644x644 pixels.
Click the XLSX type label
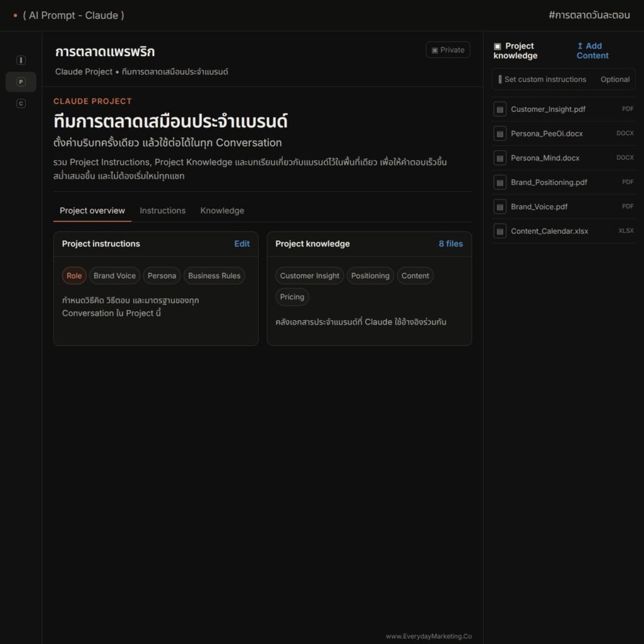626,231
